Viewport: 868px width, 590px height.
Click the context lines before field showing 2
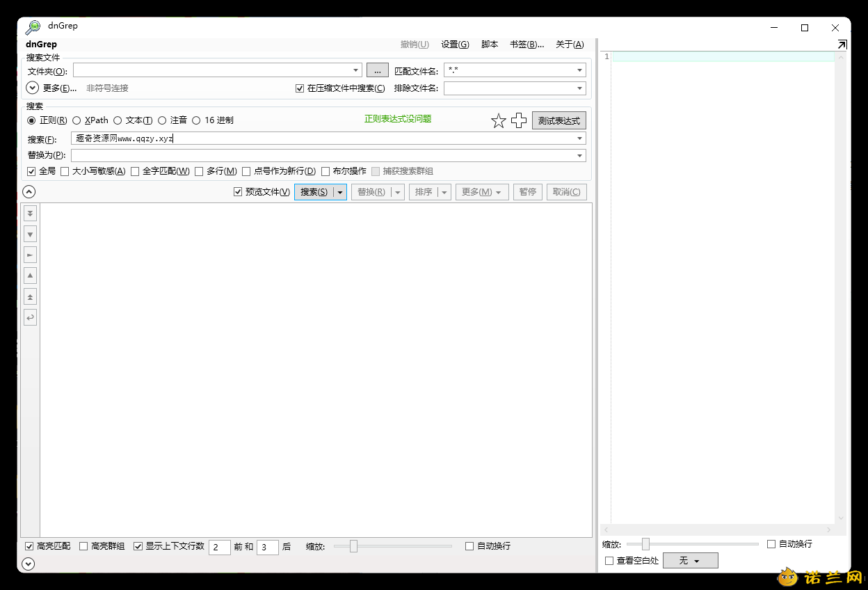coord(219,548)
